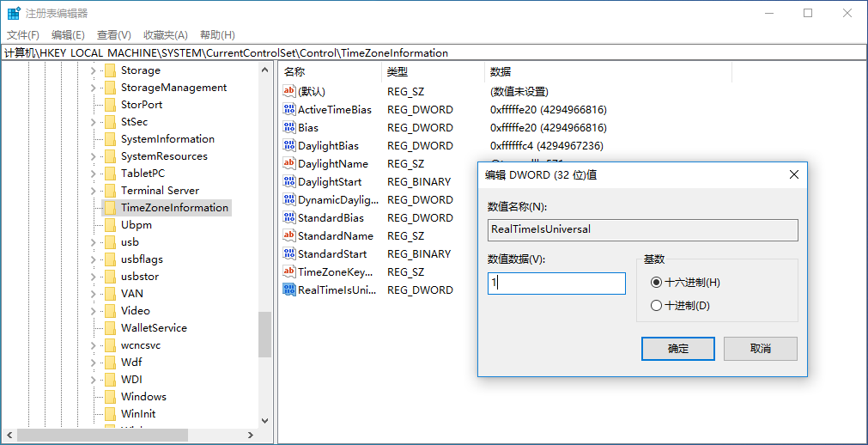Screen dimensions: 868x445
Task: Click the WinInit folder icon
Action: [x=110, y=414]
